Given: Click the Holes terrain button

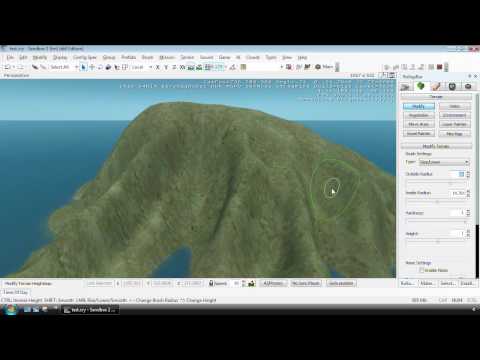Looking at the screenshot, I should point(455,106).
